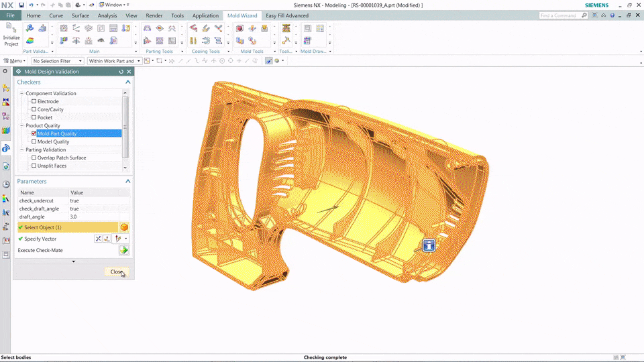Open the Window menu in title bar
644x362 pixels.
click(114, 5)
